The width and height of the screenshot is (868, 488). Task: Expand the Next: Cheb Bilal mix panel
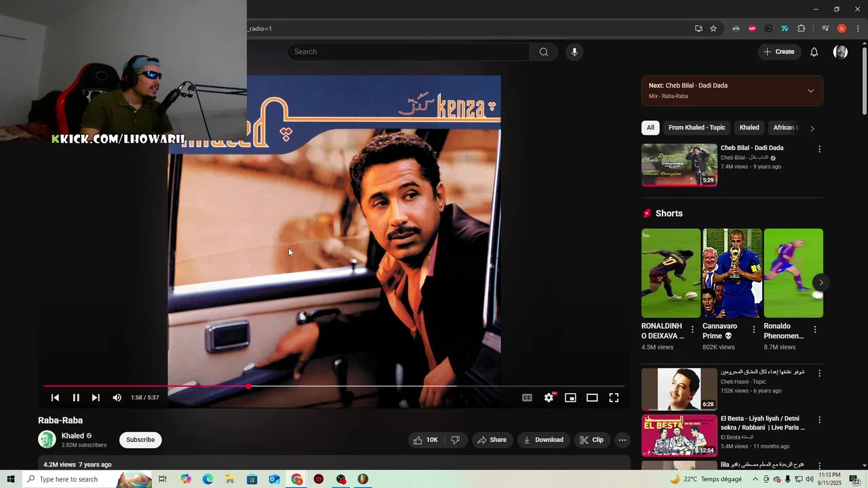tap(810, 91)
